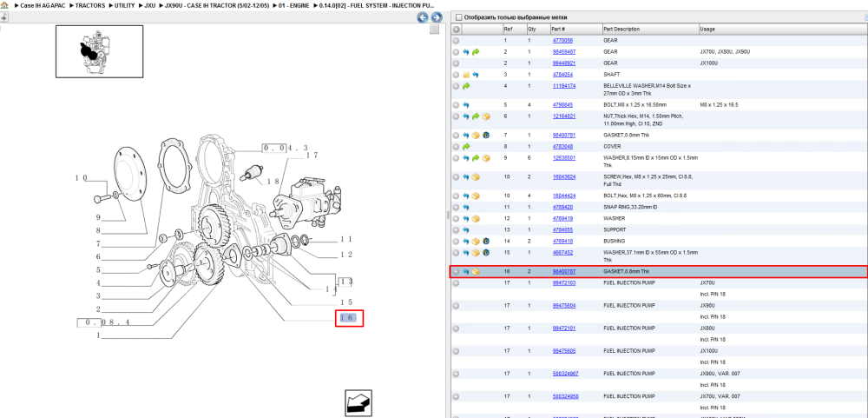Open 'UTILITY' breadcrumb item
The image size is (868, 418).
124,5
